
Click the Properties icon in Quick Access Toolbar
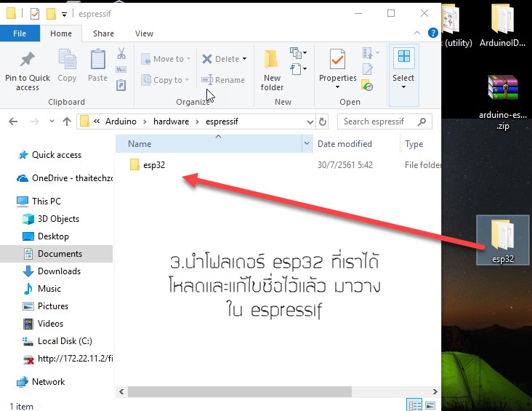coord(35,14)
